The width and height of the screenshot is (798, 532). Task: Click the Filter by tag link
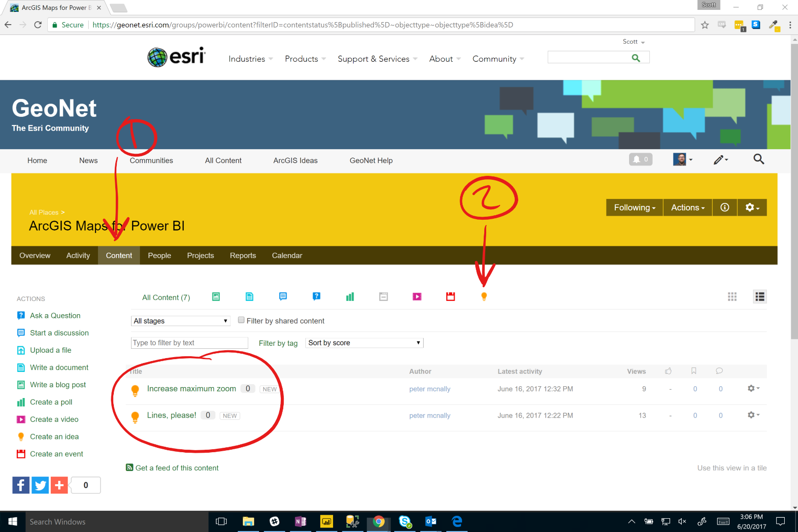[x=278, y=343]
